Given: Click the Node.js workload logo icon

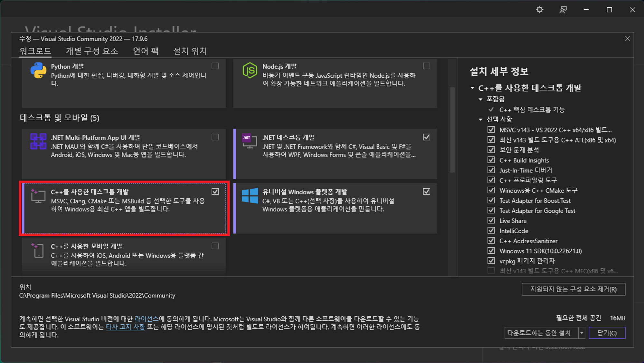Looking at the screenshot, I should (250, 70).
